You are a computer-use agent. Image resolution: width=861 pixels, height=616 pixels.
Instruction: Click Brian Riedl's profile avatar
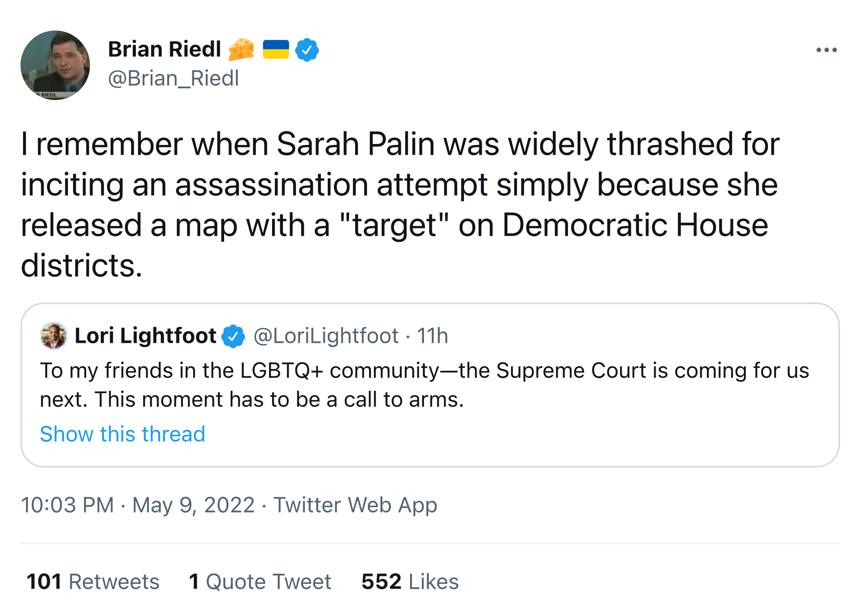[55, 65]
